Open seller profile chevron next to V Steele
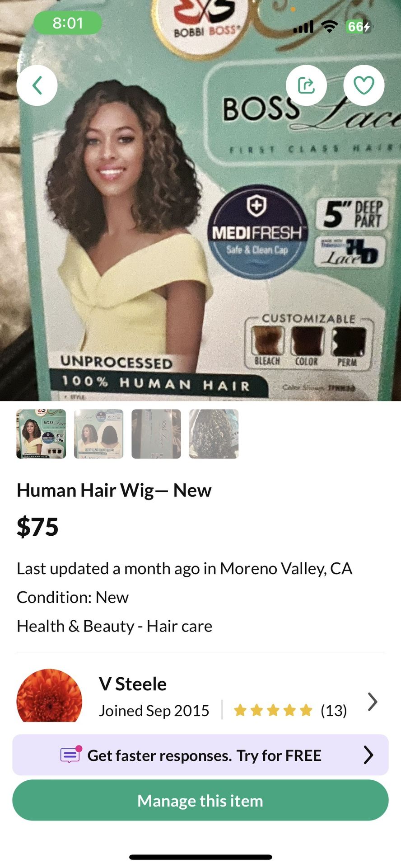 click(x=372, y=702)
